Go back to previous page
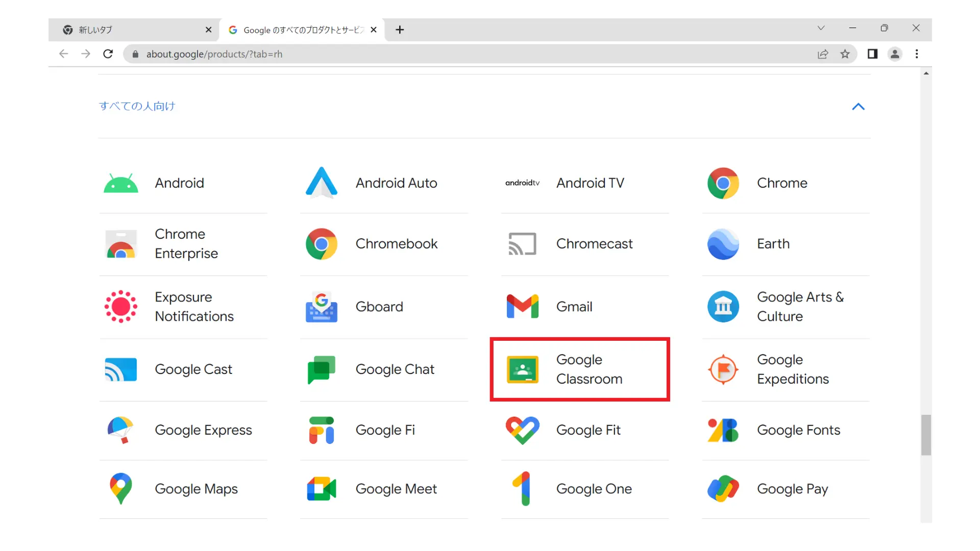 [x=63, y=54]
